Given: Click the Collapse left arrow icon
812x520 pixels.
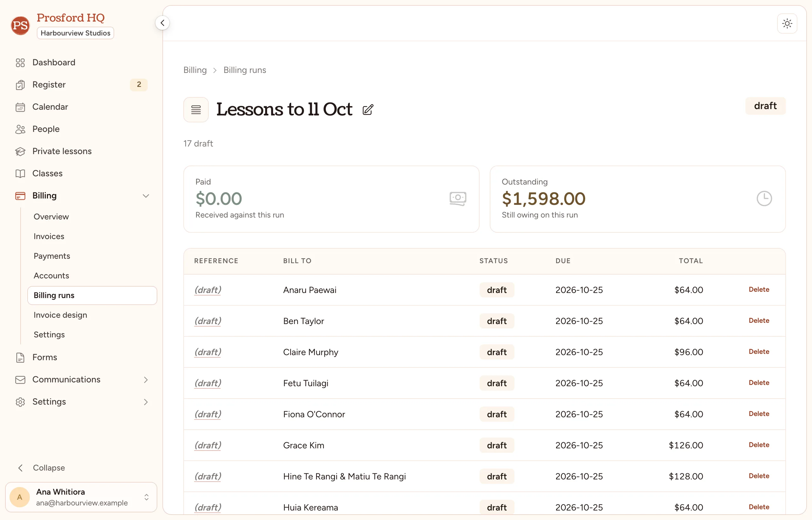Looking at the screenshot, I should 21,468.
